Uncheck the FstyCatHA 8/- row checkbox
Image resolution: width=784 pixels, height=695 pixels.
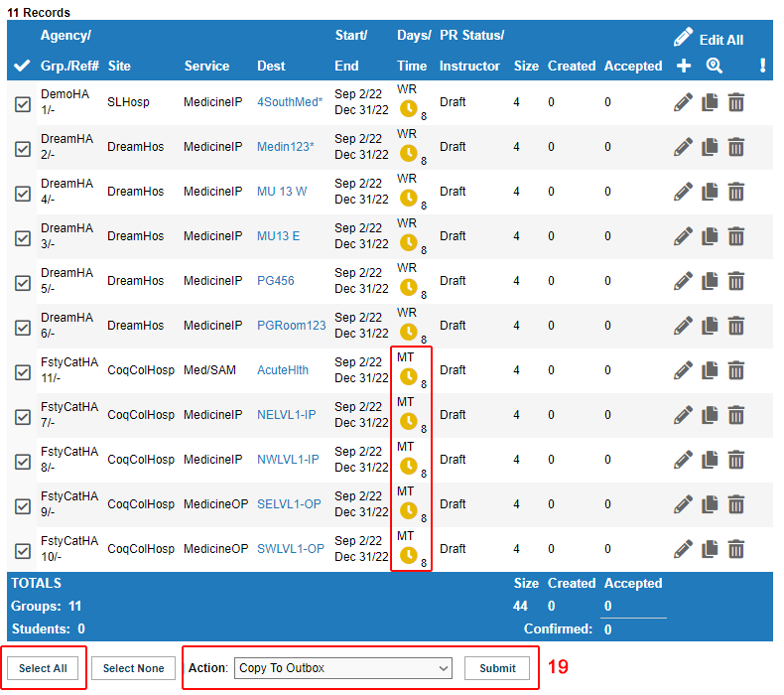(x=23, y=462)
